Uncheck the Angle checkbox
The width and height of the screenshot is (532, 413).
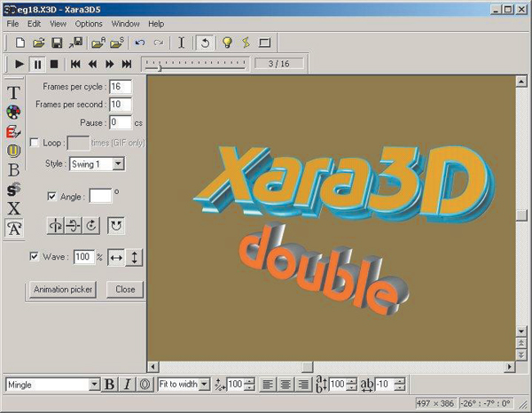(x=52, y=197)
